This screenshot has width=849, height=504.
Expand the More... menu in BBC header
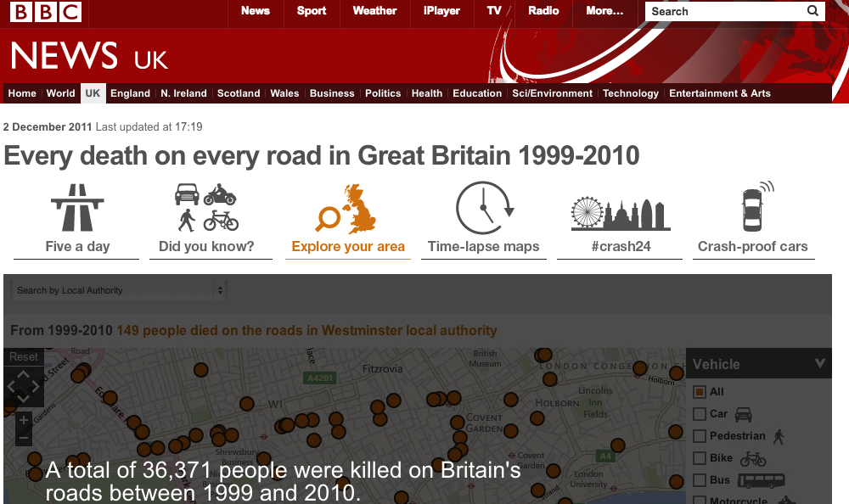pyautogui.click(x=604, y=11)
